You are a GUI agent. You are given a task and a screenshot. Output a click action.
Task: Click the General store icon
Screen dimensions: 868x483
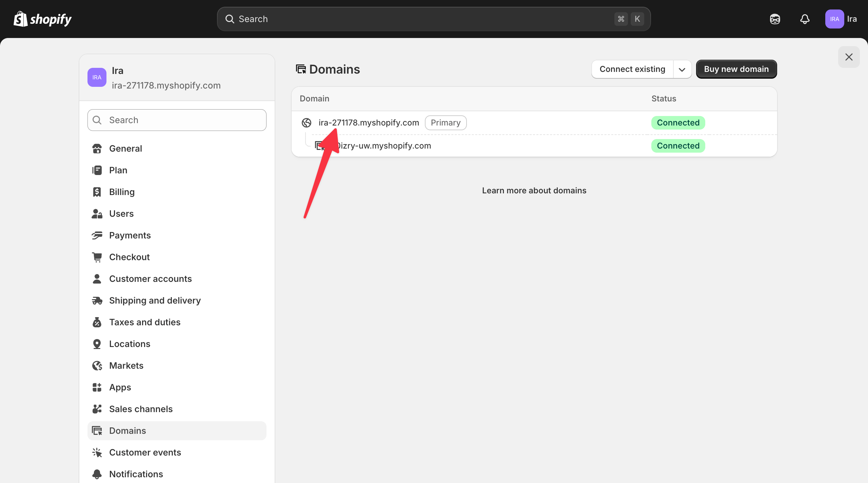(97, 149)
